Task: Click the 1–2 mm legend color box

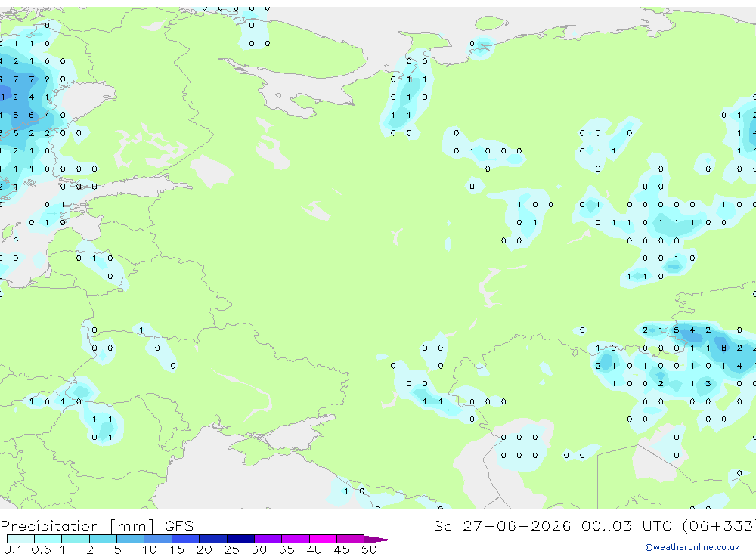Action: 76,539
